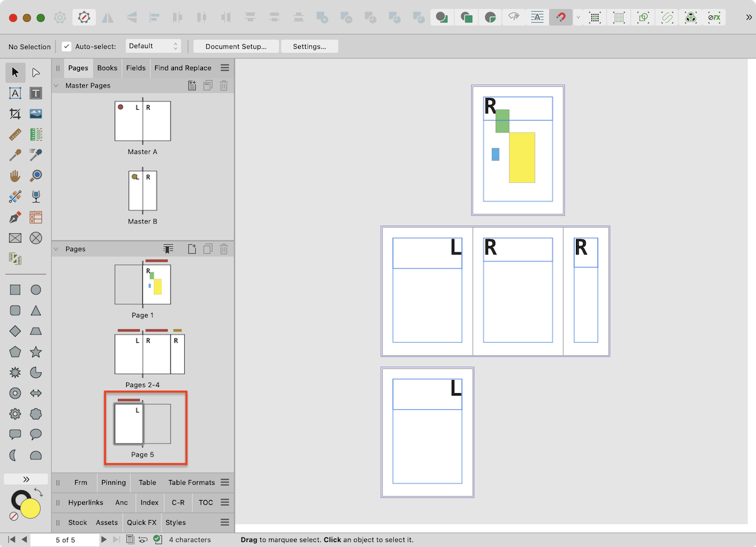Screen dimensions: 756x547
Task: Click the trash icon in Master Pages header
Action: point(223,85)
